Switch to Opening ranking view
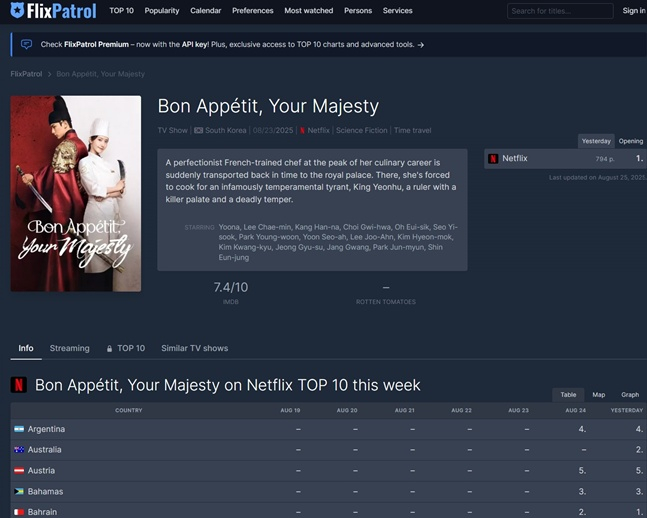 pyautogui.click(x=631, y=141)
